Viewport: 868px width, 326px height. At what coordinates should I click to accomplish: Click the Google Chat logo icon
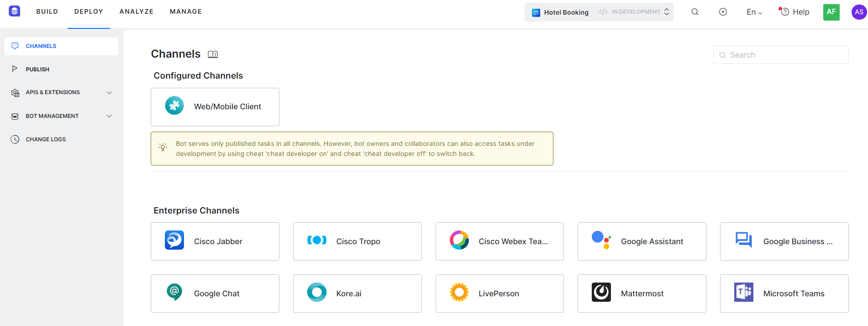coord(174,292)
